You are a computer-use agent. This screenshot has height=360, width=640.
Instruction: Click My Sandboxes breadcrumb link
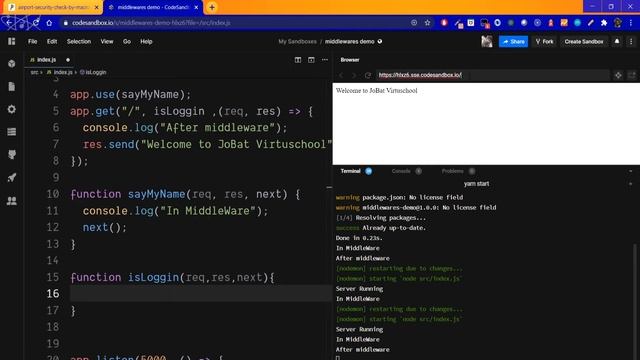(x=297, y=41)
